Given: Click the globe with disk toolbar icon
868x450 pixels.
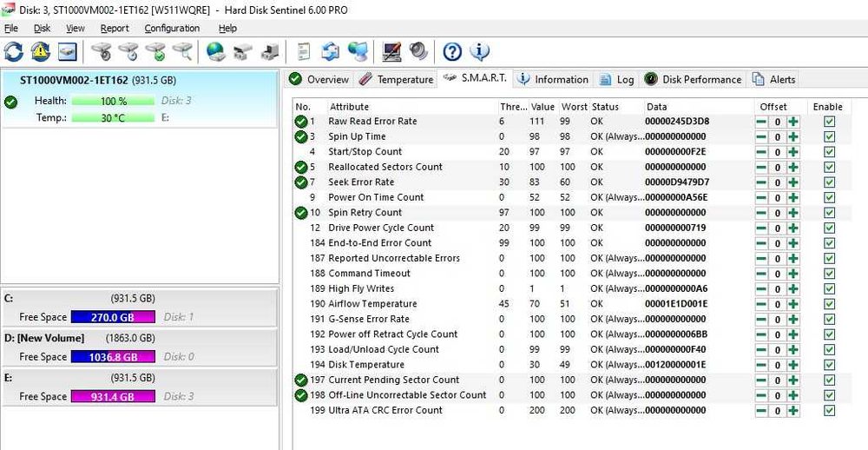Looking at the screenshot, I should 216,51.
